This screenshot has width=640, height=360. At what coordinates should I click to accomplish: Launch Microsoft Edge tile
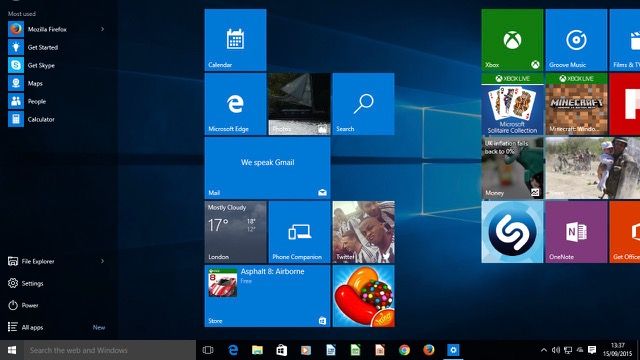click(x=236, y=104)
